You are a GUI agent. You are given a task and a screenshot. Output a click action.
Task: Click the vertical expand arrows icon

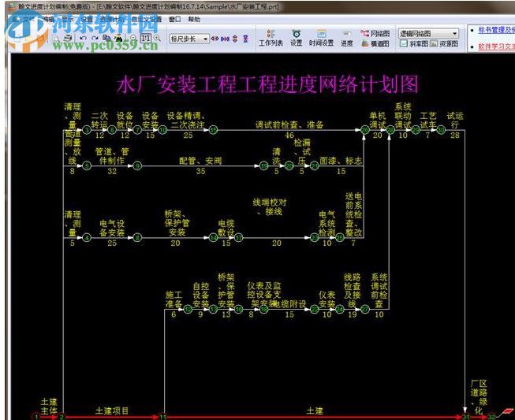click(235, 39)
